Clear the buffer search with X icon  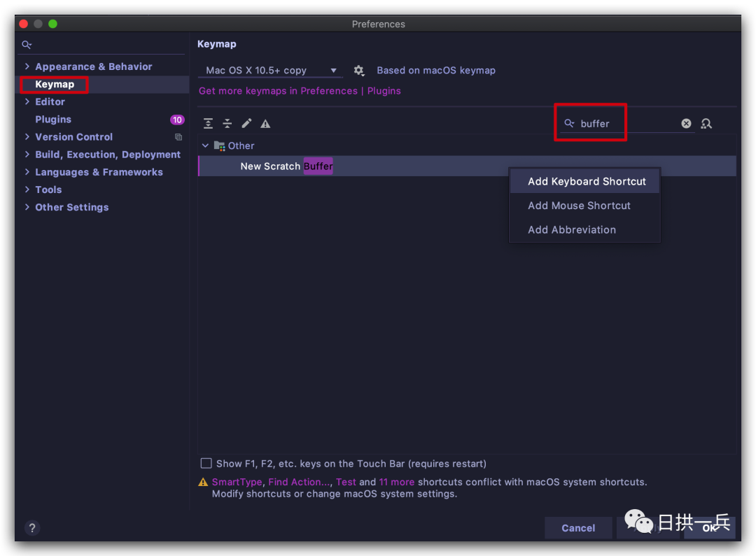[x=686, y=124]
